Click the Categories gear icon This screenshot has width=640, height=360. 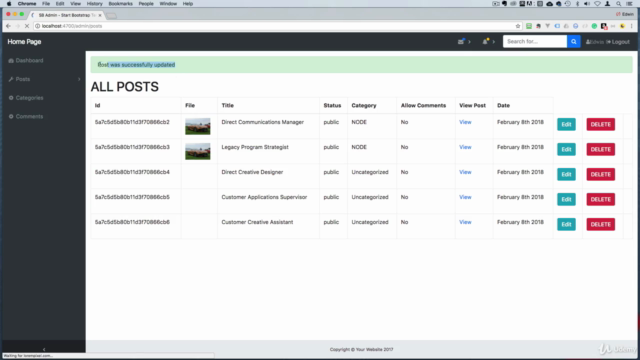click(11, 98)
